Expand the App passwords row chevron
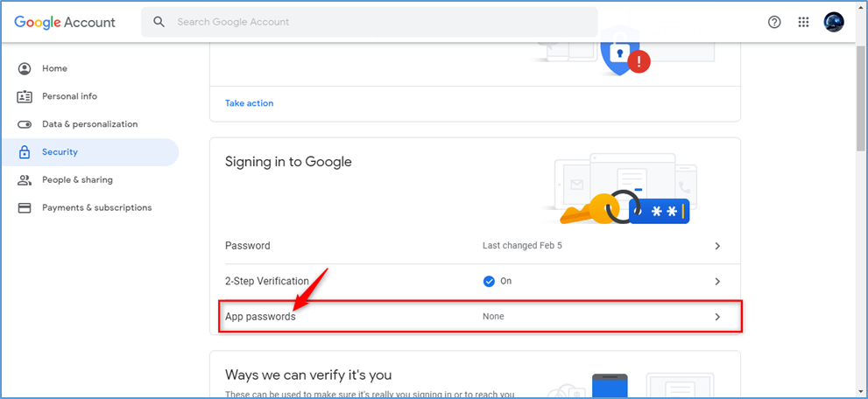 pyautogui.click(x=717, y=317)
